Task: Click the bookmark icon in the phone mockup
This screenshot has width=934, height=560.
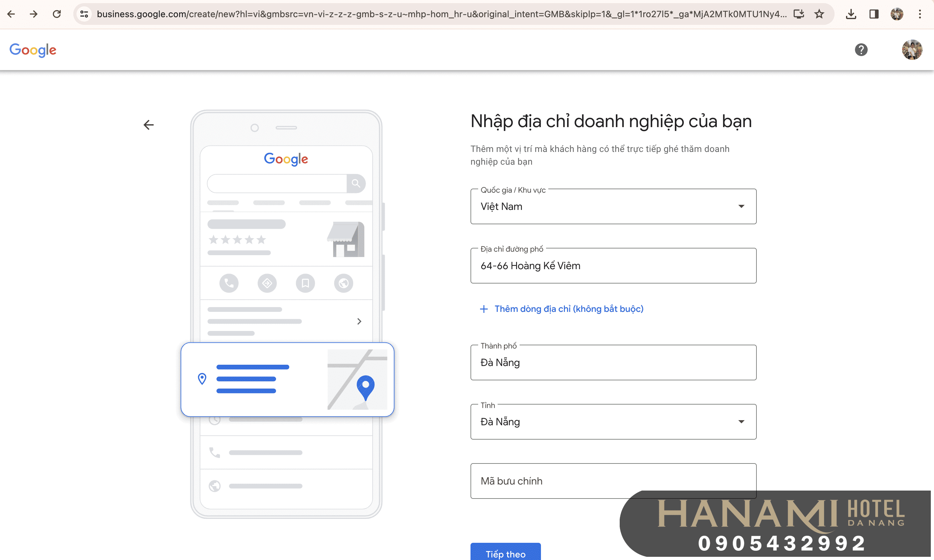Action: click(305, 283)
